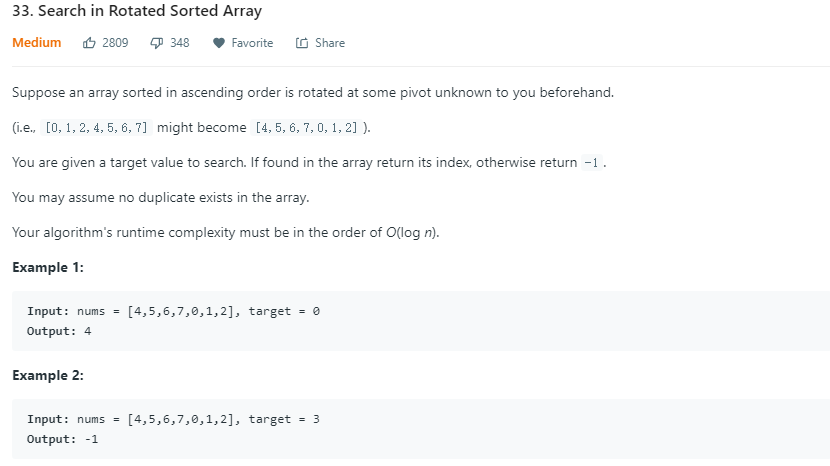Click the Example 1 Output: 4 line

point(59,331)
